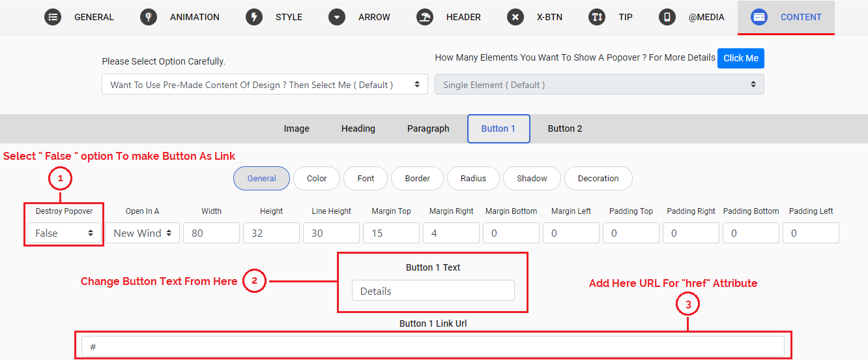Click the Style tab lightning bolt icon
The height and width of the screenshot is (360, 868).
tap(254, 17)
